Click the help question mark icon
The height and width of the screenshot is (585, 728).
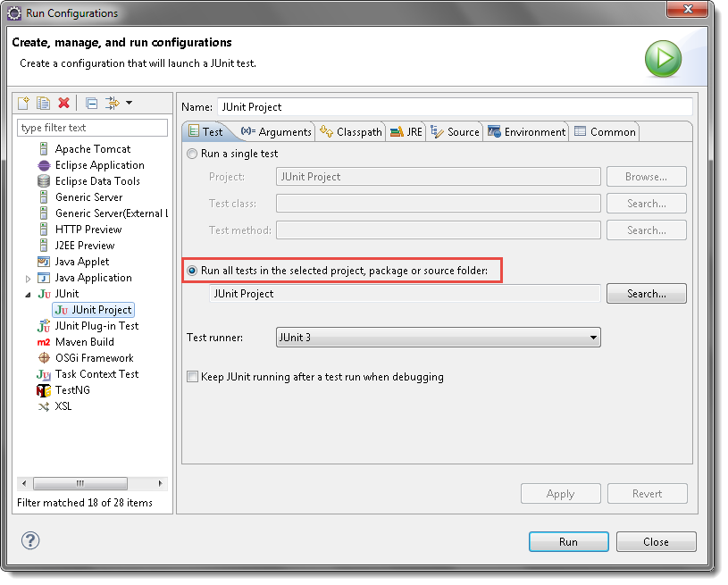30,541
